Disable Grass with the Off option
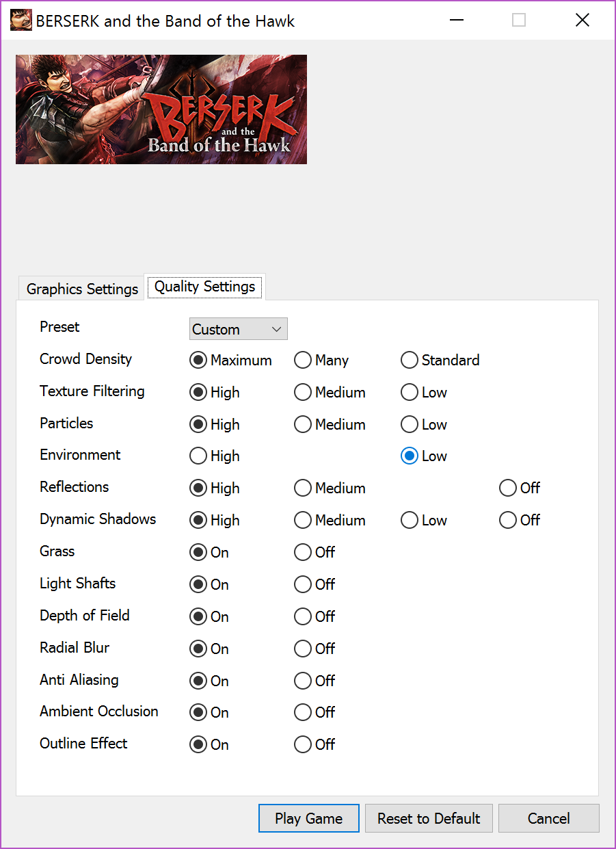Viewport: 616px width, 849px height. click(x=303, y=553)
